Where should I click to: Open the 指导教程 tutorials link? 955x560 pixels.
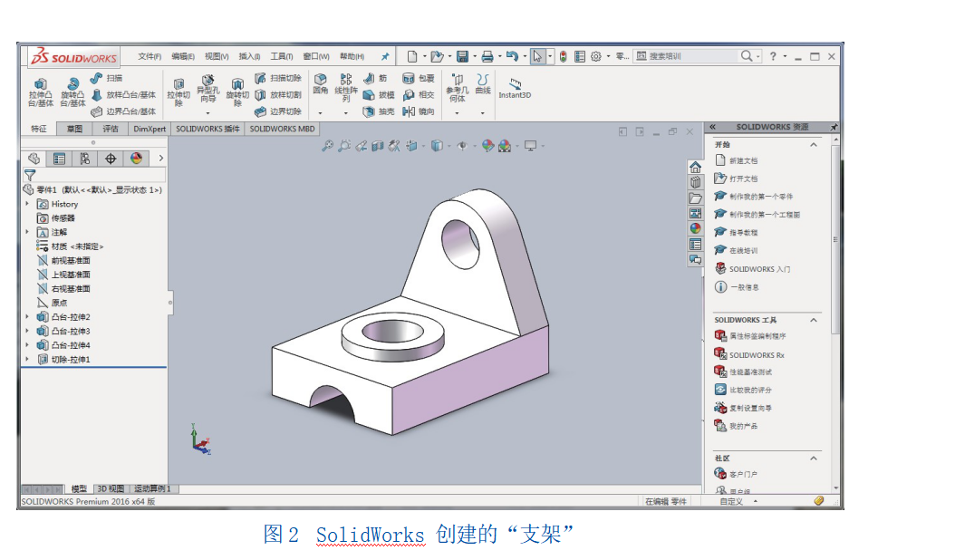coord(737,233)
